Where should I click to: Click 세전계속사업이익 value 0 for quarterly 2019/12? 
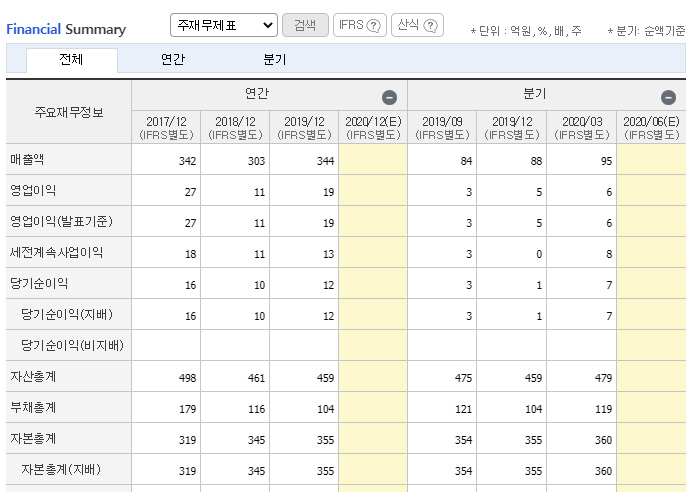point(539,254)
